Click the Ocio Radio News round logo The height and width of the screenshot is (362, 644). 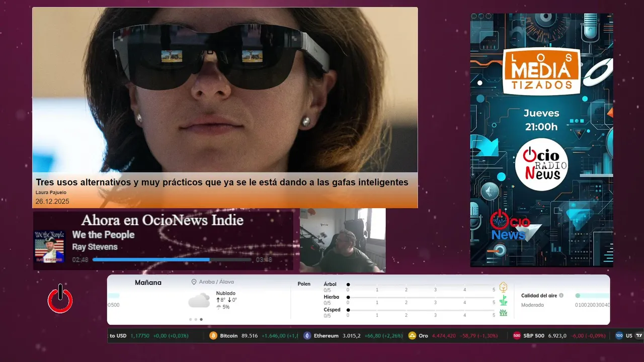[x=541, y=165]
